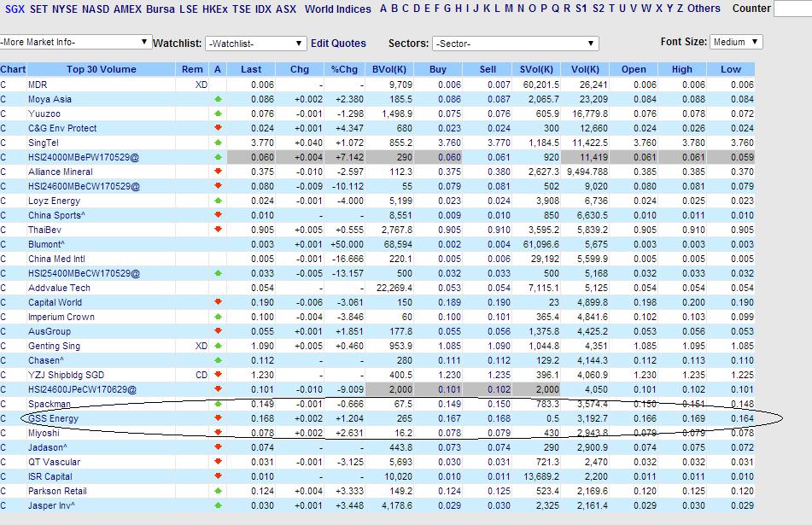Click the down arrow beside Jadason^

[x=218, y=446]
